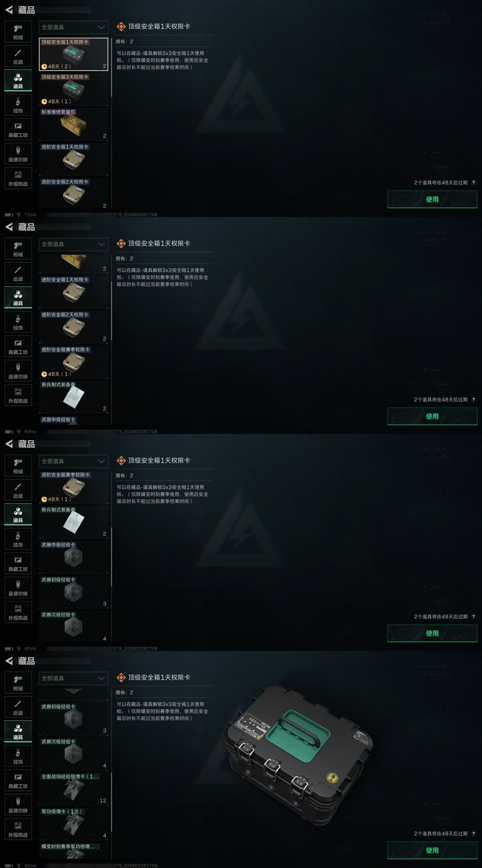Select the 顶级安全箱3天权限卡 item icon
This screenshot has width=482, height=868.
tap(74, 90)
